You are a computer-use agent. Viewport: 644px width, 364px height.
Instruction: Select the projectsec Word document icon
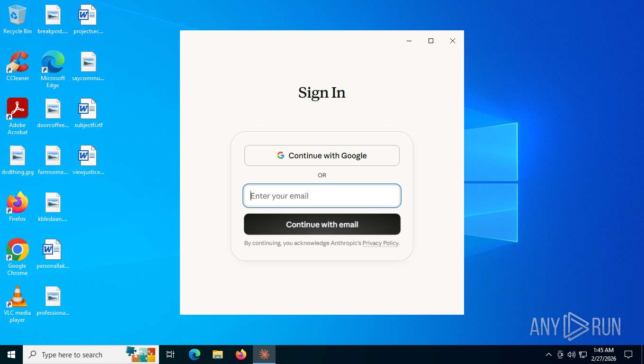88,20
